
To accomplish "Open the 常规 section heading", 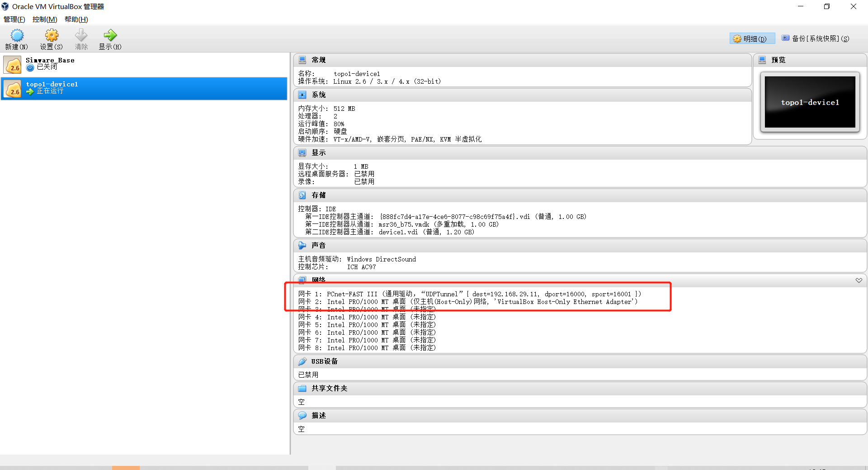I will coord(318,60).
